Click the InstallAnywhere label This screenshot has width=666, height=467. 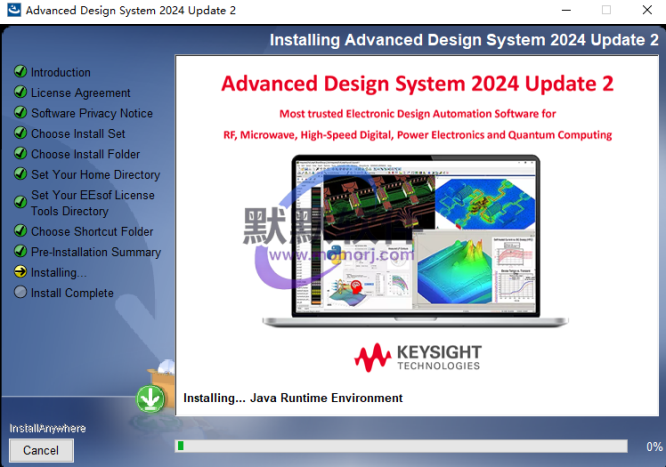pyautogui.click(x=48, y=428)
